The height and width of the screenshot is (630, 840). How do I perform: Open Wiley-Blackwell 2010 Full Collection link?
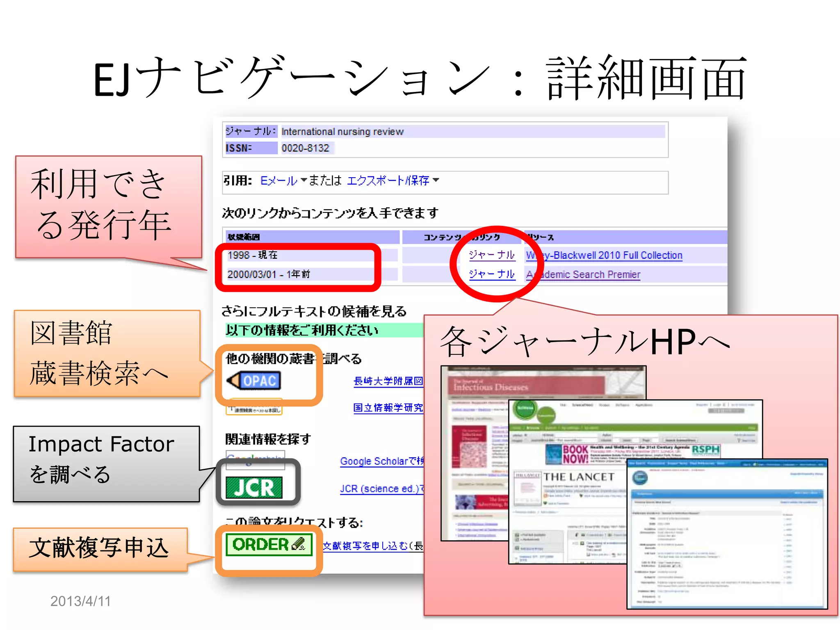pos(604,255)
